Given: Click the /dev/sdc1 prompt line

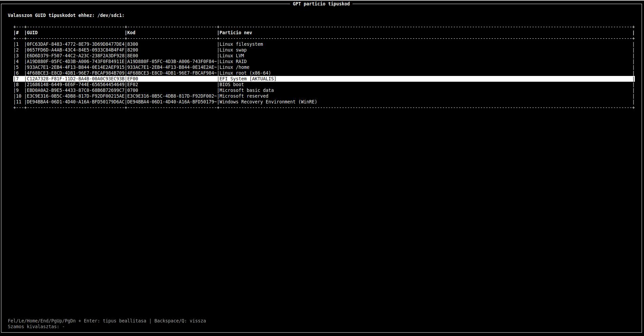Looking at the screenshot, I should 66,15.
